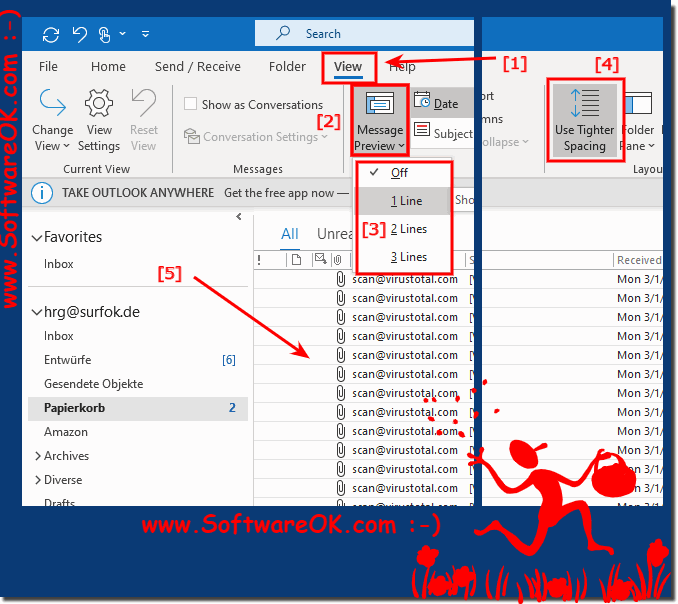Show the All messages filter tab
The width and height of the screenshot is (678, 604).
pyautogui.click(x=290, y=234)
